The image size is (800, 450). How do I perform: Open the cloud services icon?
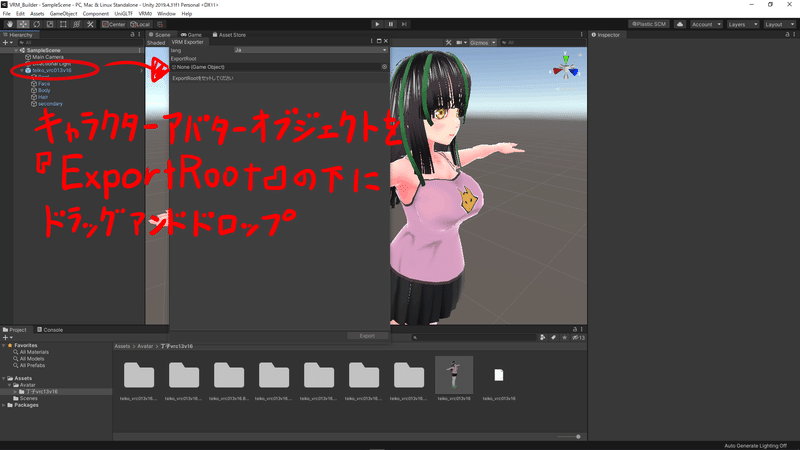tap(680, 24)
